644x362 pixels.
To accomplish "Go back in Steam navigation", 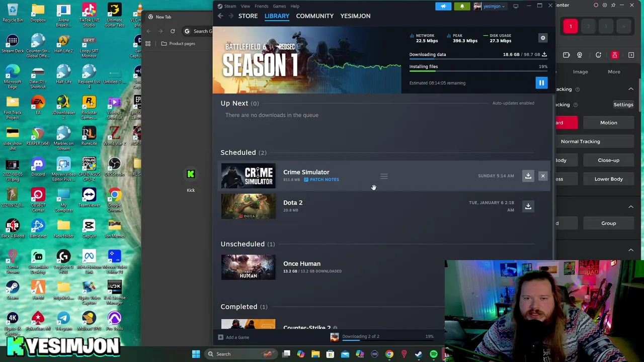I will (220, 16).
